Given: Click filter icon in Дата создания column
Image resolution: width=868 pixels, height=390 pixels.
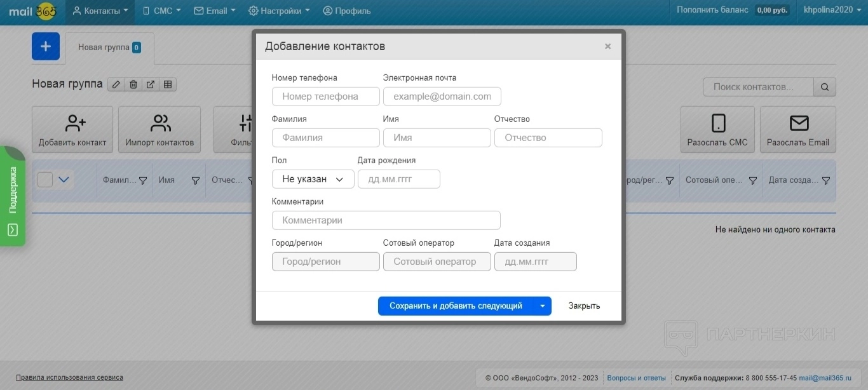Looking at the screenshot, I should [x=826, y=180].
